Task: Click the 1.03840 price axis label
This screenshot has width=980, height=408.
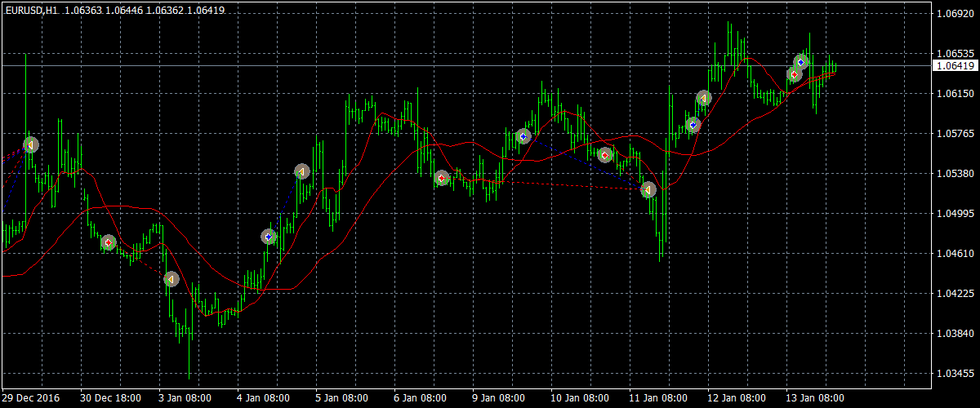Action: coord(955,334)
